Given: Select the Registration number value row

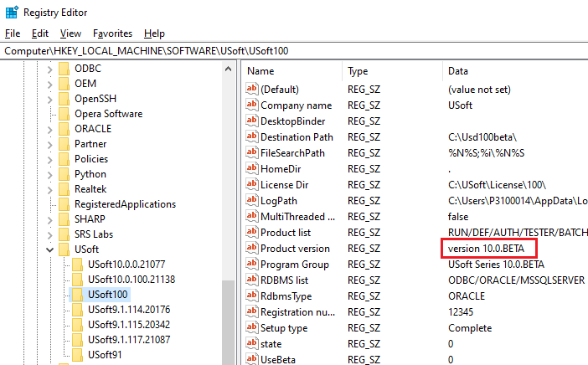Looking at the screenshot, I should tap(295, 312).
